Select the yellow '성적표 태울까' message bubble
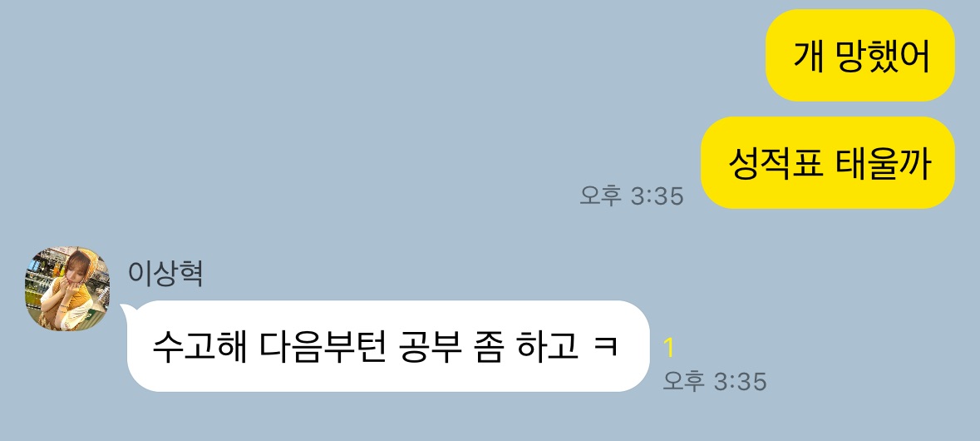 (x=828, y=162)
